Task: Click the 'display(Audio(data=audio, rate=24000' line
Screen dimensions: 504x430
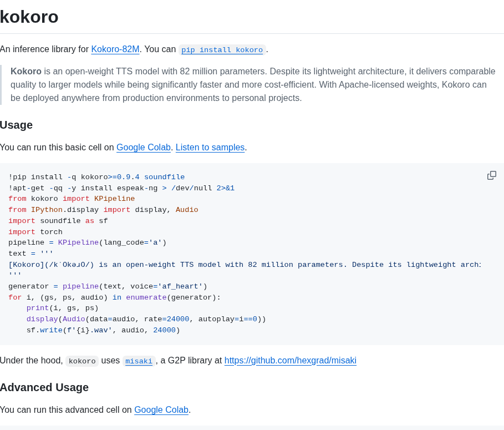Action: [x=146, y=319]
